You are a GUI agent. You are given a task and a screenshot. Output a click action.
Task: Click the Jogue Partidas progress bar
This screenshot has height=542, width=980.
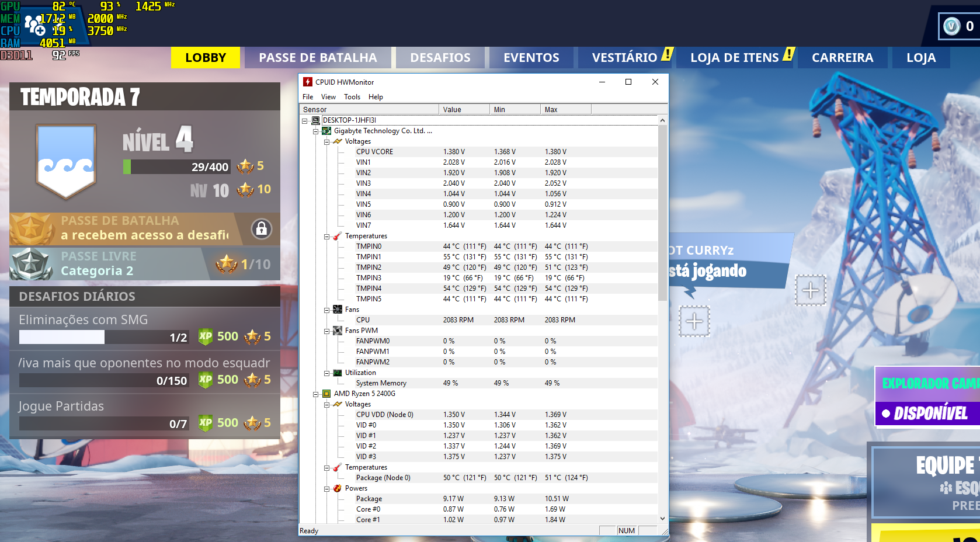(105, 423)
